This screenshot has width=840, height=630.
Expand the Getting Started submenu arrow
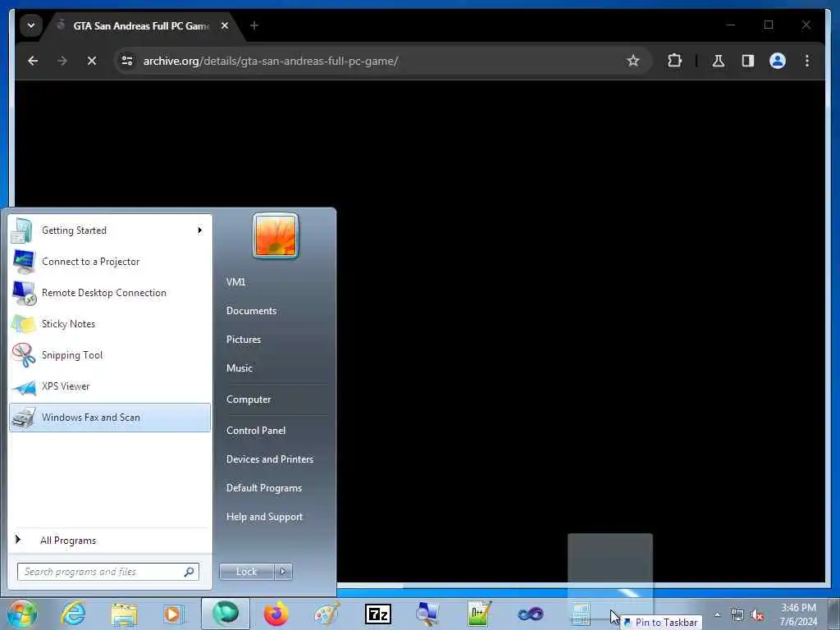[x=200, y=231]
